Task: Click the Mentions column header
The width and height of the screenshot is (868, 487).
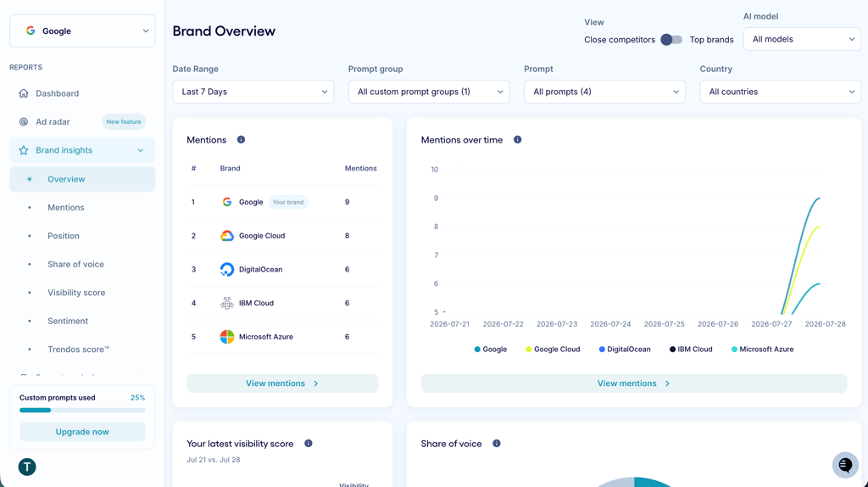Action: (x=360, y=169)
